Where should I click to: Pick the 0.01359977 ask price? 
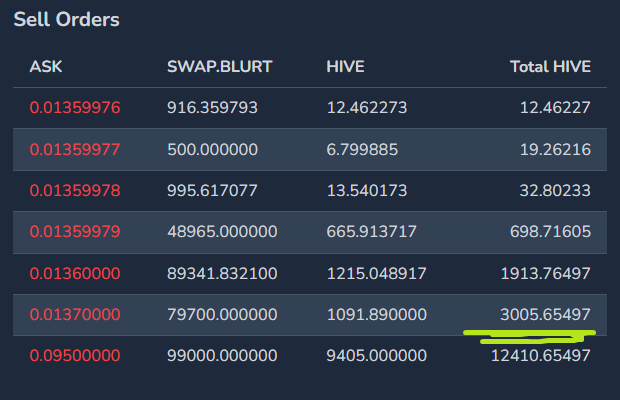[75, 149]
